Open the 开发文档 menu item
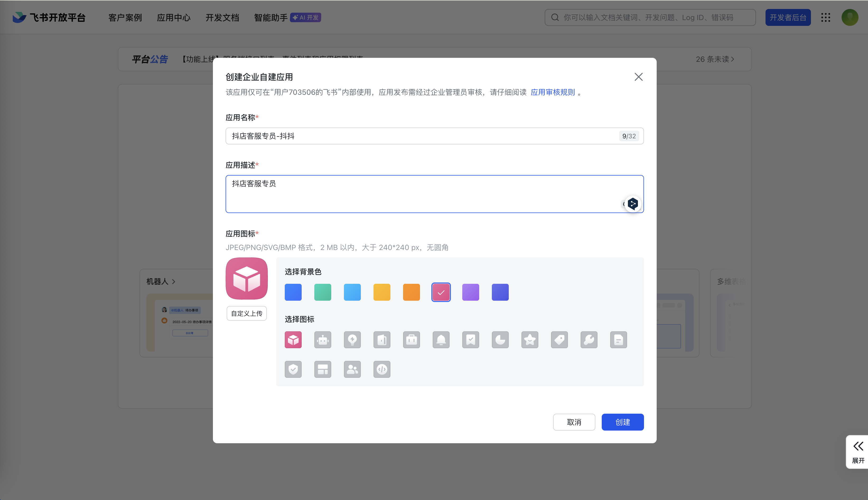The width and height of the screenshot is (868, 500). pos(222,17)
